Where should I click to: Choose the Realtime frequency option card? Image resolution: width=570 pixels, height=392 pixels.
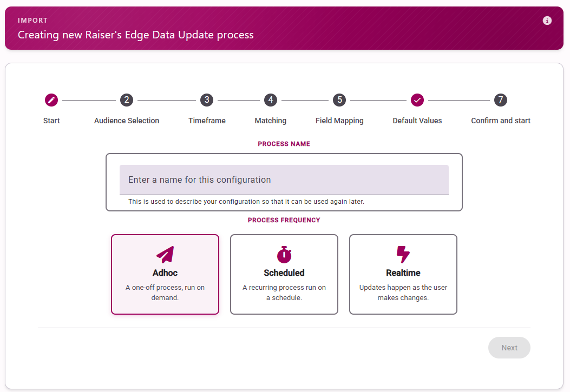(x=403, y=275)
